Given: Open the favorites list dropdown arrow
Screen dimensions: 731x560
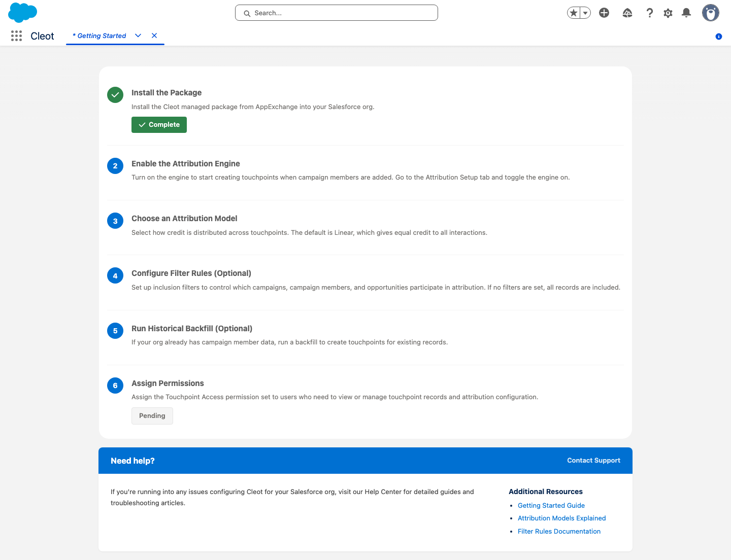Looking at the screenshot, I should [x=585, y=13].
